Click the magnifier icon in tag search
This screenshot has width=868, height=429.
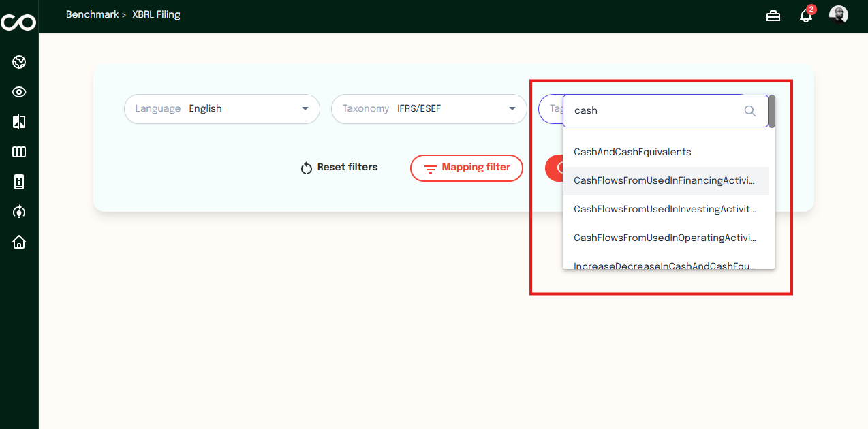click(750, 111)
